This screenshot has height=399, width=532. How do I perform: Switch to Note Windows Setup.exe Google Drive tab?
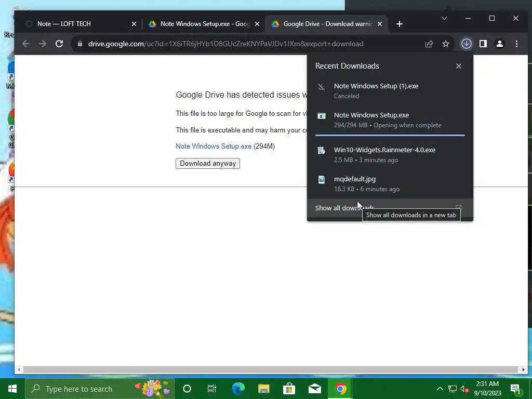point(205,24)
